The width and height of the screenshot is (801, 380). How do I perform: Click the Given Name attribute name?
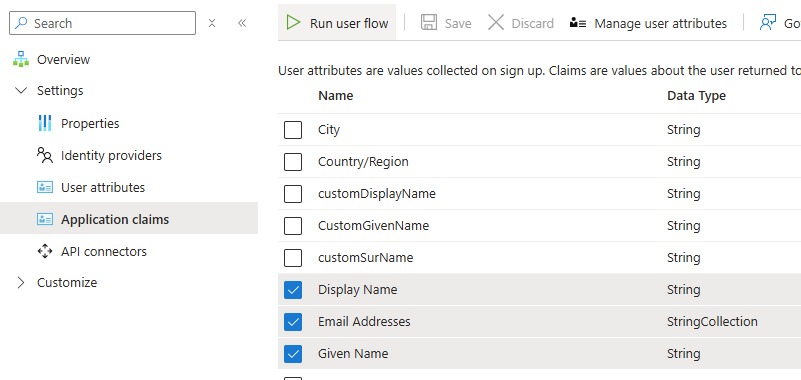coord(353,353)
